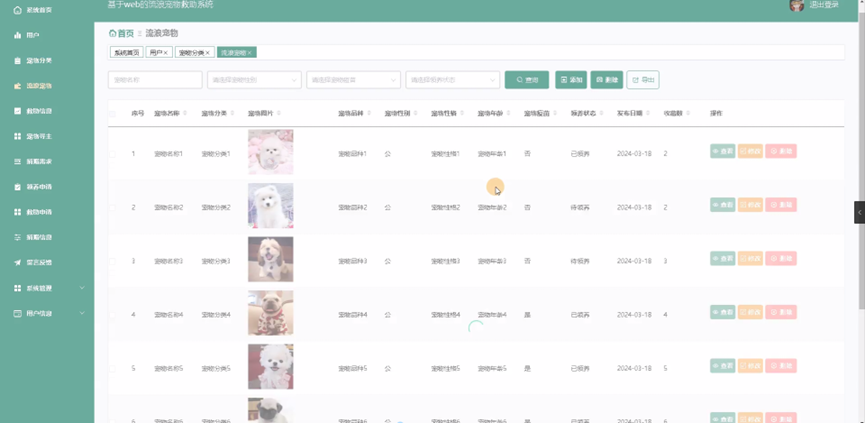Sort by the 领养状态 column
Image resolution: width=865 pixels, height=423 pixels.
[601, 113]
